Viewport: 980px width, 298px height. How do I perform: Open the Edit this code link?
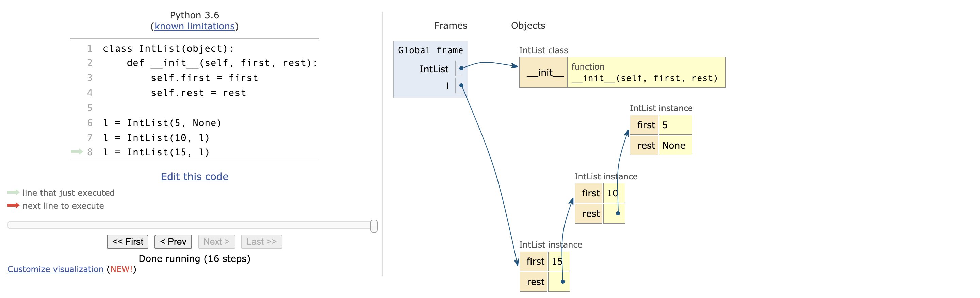click(194, 176)
